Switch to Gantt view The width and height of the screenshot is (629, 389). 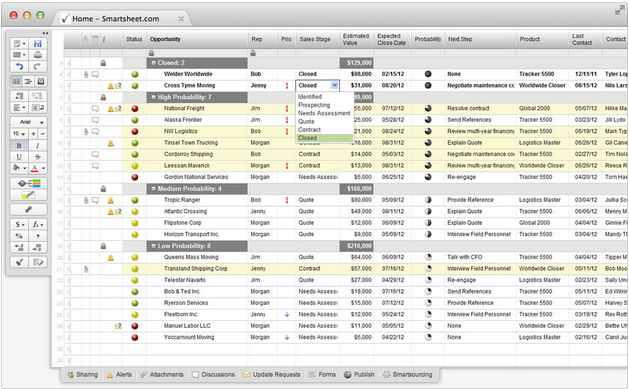pyautogui.click(x=28, y=81)
